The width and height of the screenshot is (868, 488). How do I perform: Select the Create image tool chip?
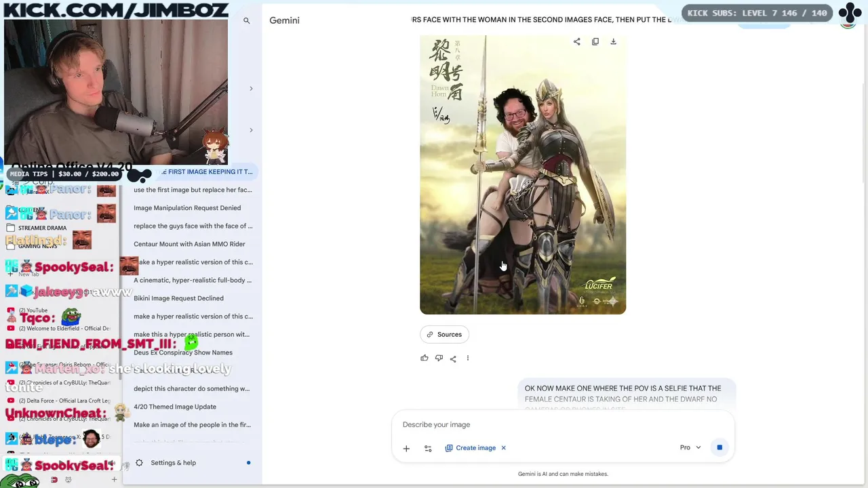point(471,448)
